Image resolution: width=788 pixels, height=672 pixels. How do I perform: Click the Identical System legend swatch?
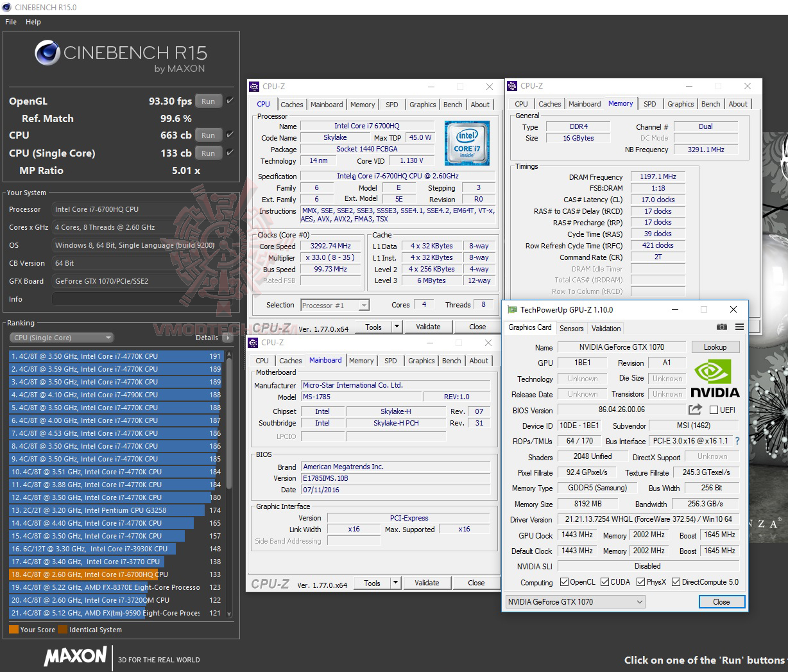tap(62, 630)
